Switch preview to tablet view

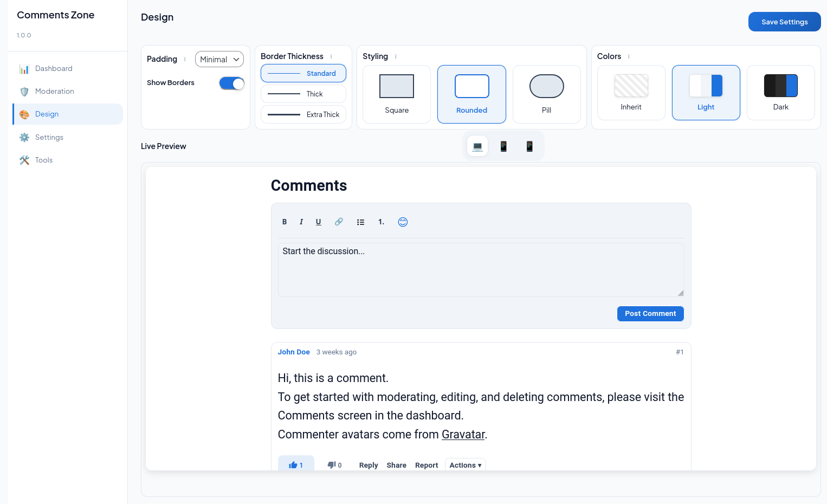(x=503, y=146)
